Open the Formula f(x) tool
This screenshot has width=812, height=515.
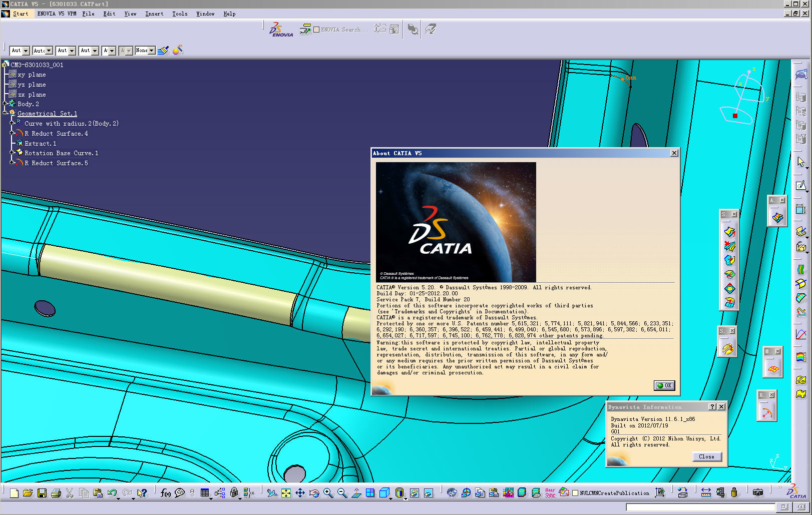click(x=166, y=493)
